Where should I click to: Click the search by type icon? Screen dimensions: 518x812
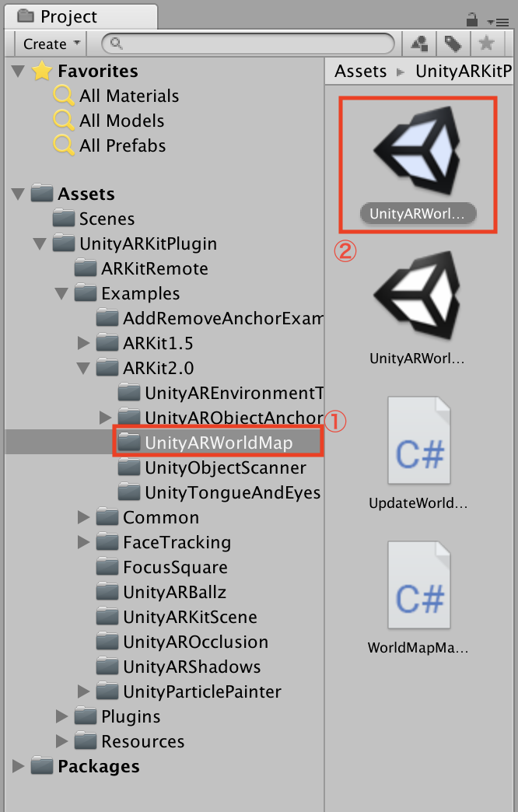click(x=418, y=44)
